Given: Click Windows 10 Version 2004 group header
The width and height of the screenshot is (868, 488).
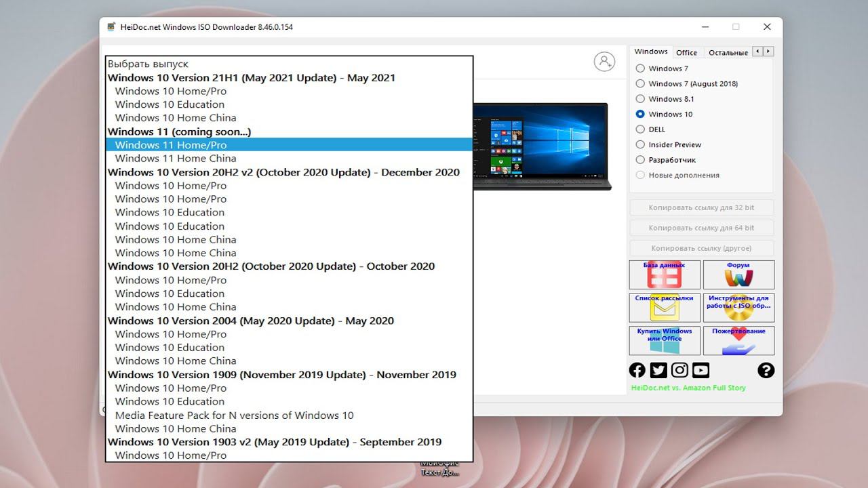Looking at the screenshot, I should pos(289,321).
